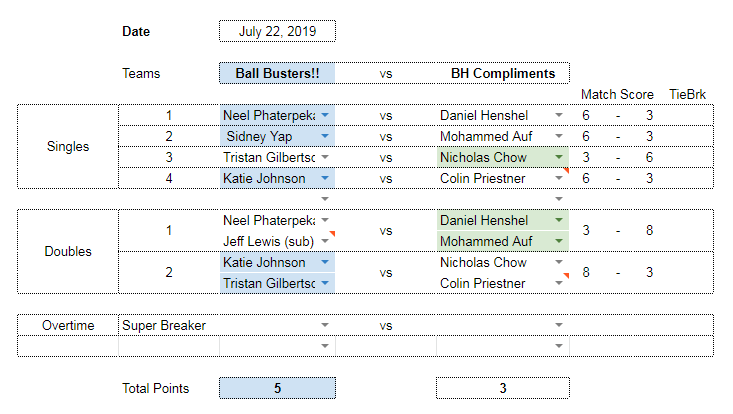Click the Ball Busters total points cell
The width and height of the screenshot is (733, 414).
[x=277, y=388]
